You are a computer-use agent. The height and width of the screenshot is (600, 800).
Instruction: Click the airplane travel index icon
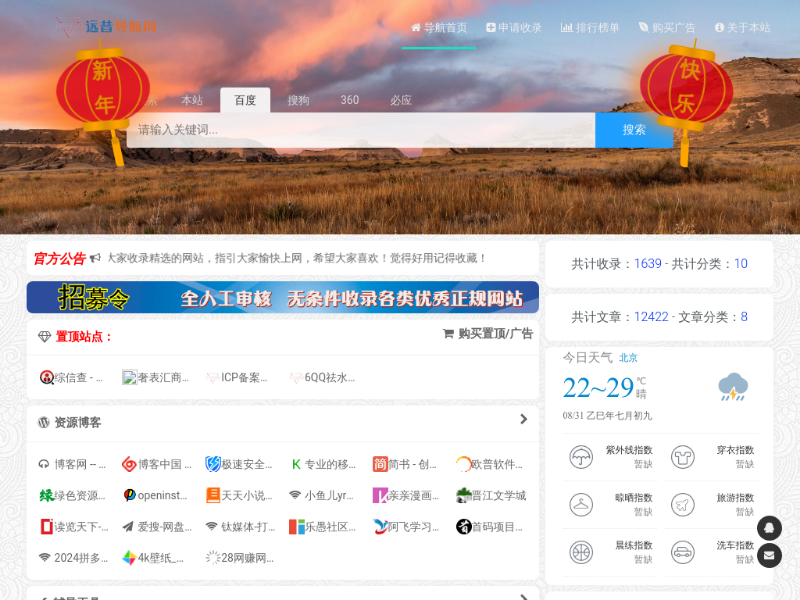tap(683, 504)
